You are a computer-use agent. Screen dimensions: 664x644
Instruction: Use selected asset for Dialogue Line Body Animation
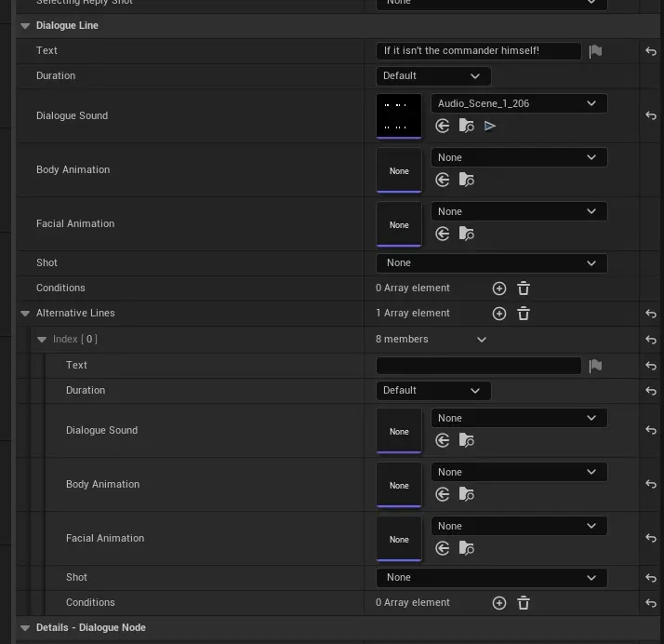442,180
